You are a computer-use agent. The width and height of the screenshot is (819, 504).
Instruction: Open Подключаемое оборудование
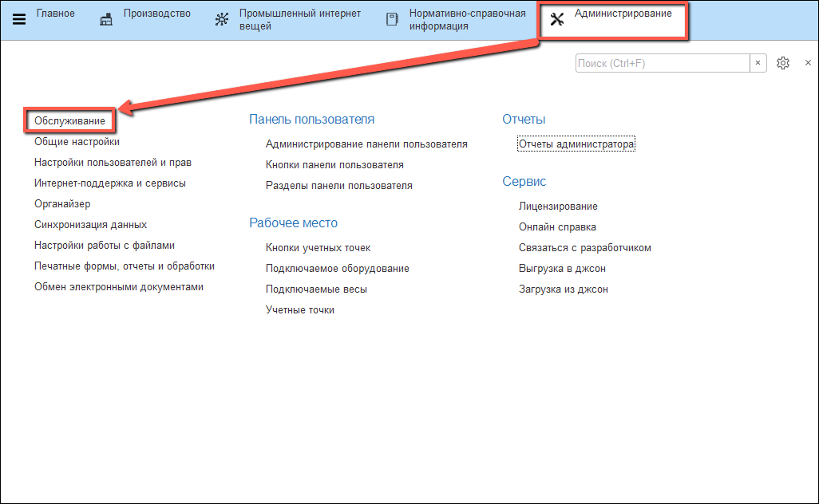coord(337,269)
